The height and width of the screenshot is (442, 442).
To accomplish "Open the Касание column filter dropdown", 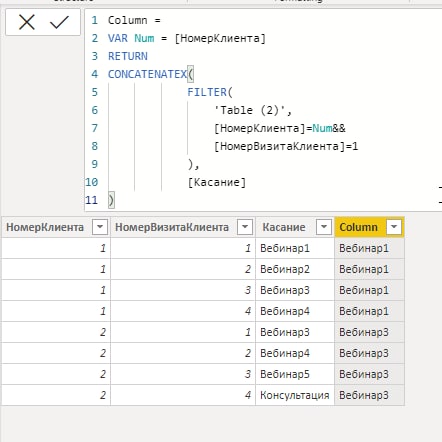I will [324, 227].
